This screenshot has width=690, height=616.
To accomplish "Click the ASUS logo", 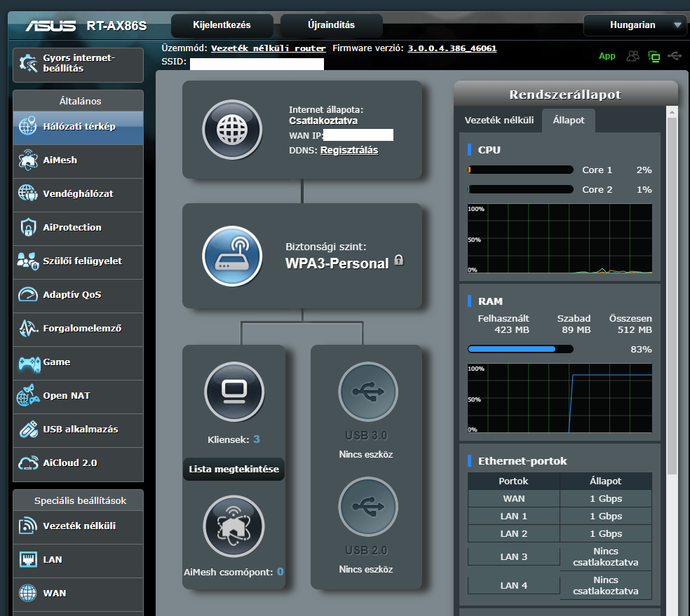I will click(x=50, y=26).
